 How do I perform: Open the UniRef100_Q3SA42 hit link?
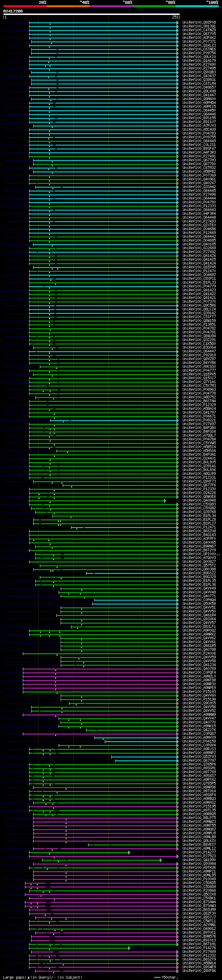pyautogui.click(x=199, y=187)
